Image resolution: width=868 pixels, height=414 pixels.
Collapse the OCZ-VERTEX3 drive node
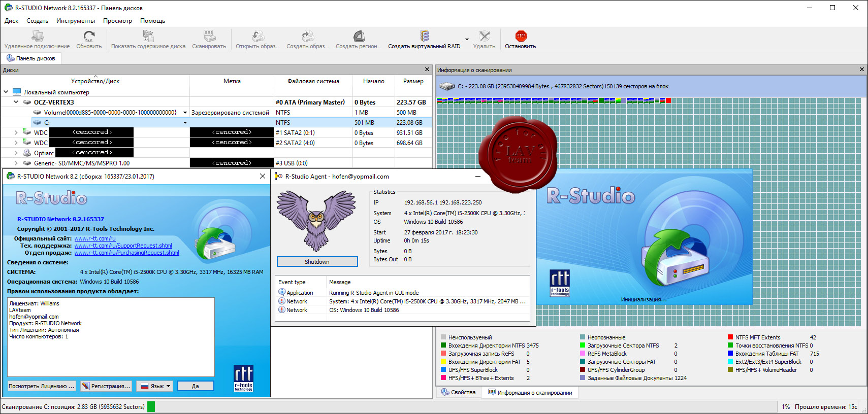pos(16,102)
